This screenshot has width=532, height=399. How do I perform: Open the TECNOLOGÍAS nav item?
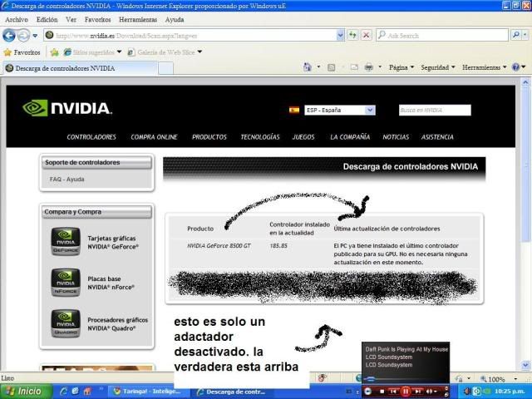pos(260,137)
